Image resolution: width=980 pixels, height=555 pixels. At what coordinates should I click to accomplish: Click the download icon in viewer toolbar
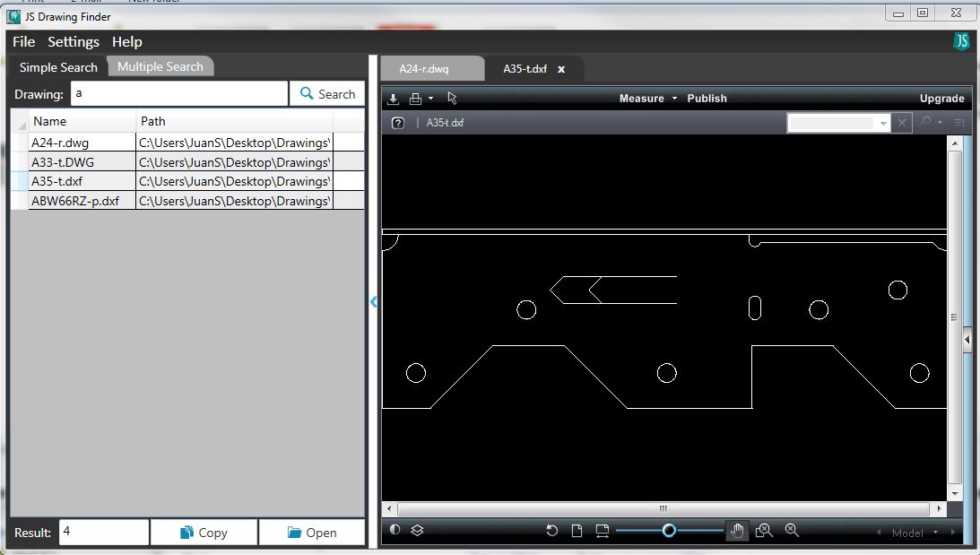tap(393, 99)
